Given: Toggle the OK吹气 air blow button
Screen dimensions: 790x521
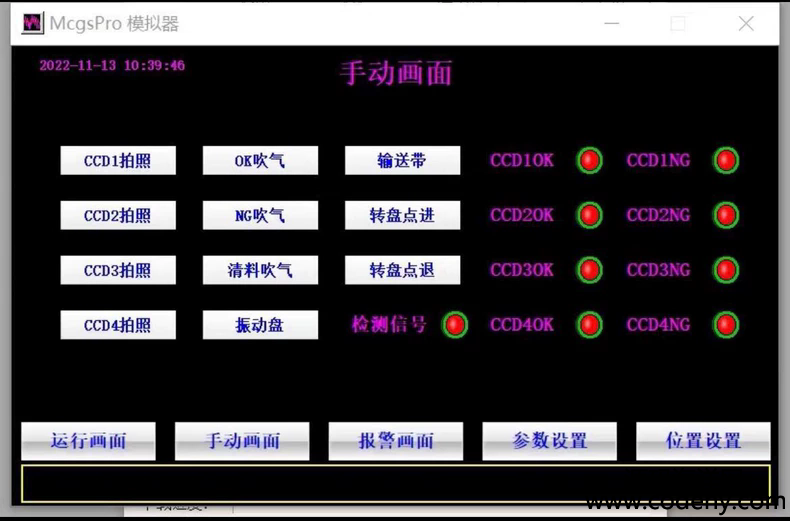Looking at the screenshot, I should (x=260, y=160).
